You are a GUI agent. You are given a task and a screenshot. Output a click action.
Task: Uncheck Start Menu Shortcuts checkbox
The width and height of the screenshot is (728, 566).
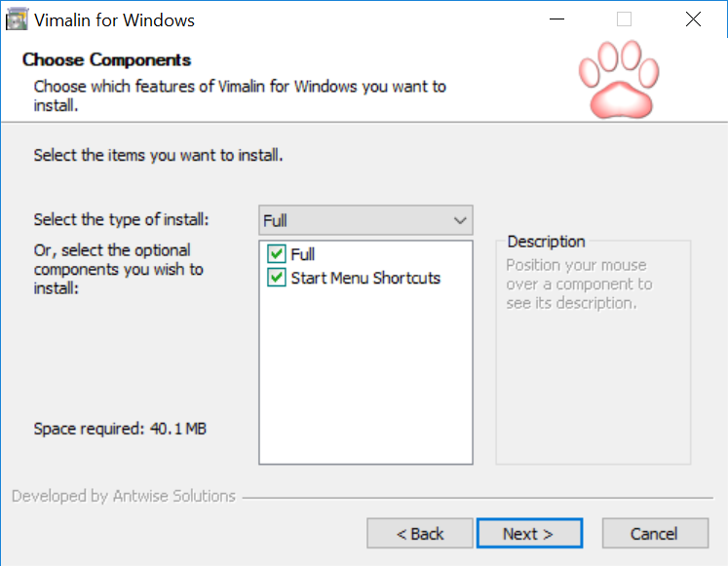pyautogui.click(x=277, y=278)
